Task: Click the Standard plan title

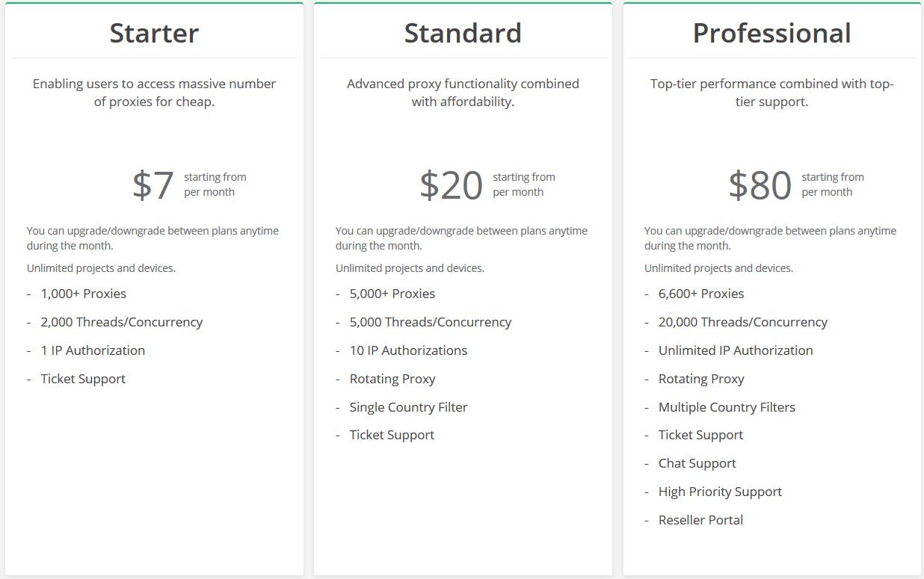Action: (x=463, y=33)
